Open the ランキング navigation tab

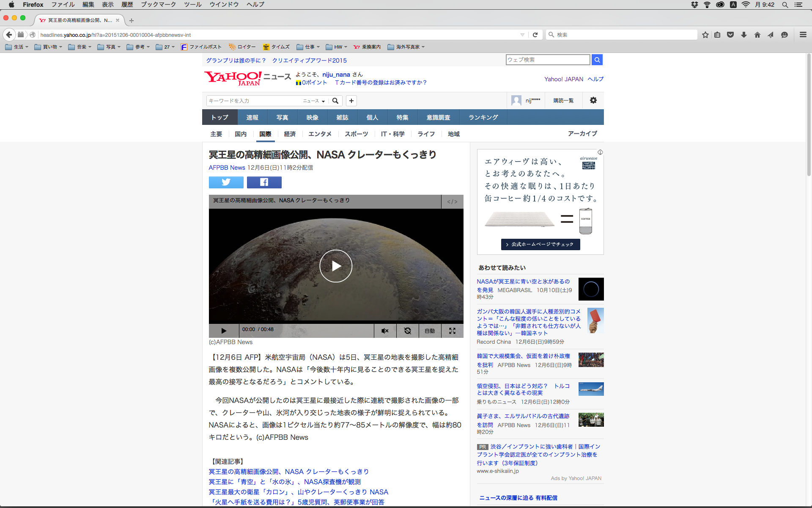pos(483,117)
